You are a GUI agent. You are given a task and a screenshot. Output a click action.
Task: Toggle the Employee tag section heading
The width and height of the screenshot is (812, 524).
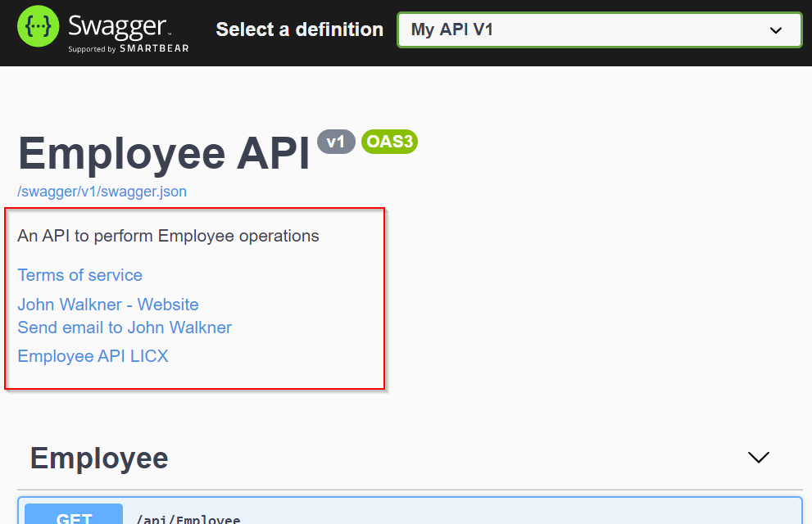pos(99,458)
